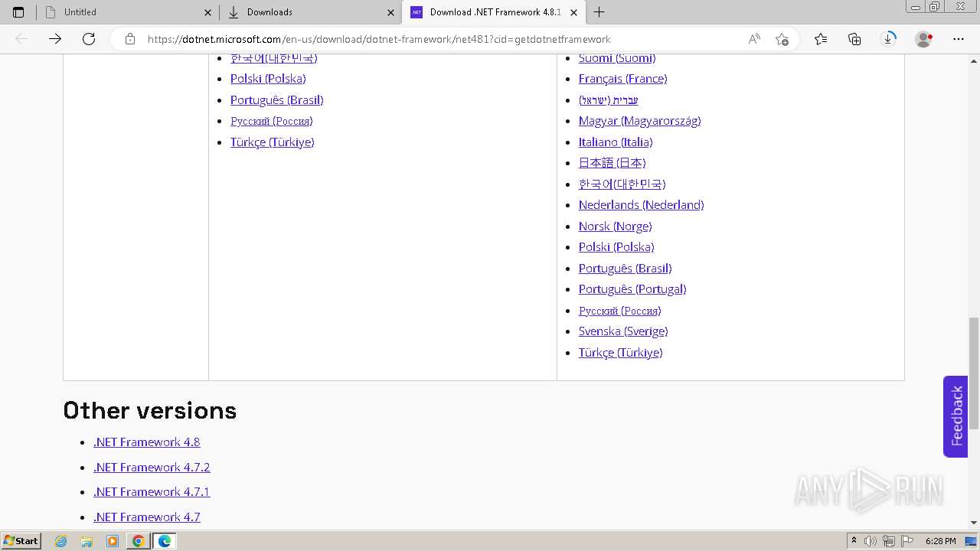Open the Korean link in right column
The height and width of the screenshot is (551, 980).
tap(622, 184)
